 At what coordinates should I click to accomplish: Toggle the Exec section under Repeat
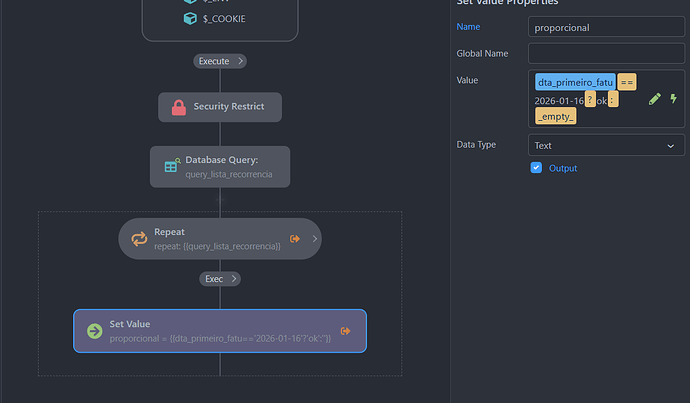(219, 279)
